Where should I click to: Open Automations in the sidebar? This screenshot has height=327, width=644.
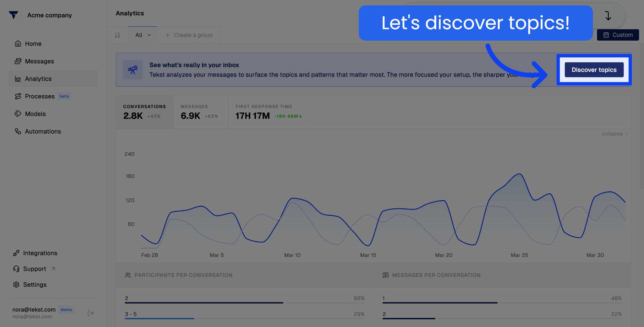53,131
